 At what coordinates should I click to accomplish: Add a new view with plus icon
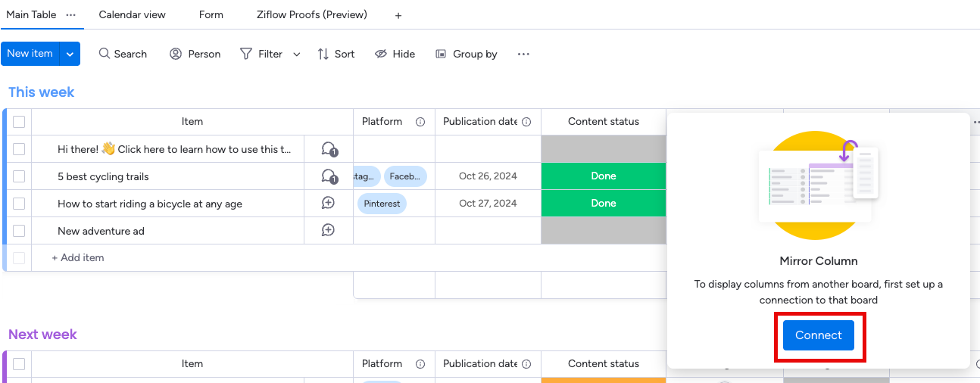point(398,15)
